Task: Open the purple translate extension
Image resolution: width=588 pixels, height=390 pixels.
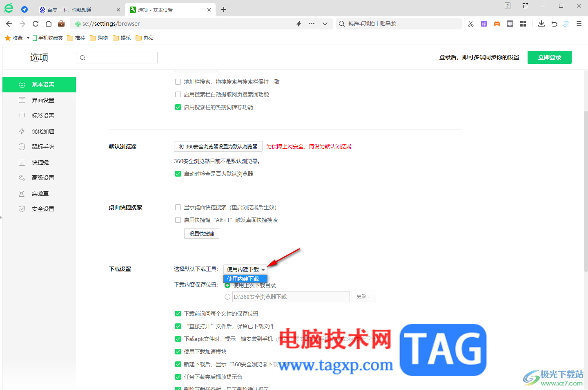Action: click(x=484, y=24)
